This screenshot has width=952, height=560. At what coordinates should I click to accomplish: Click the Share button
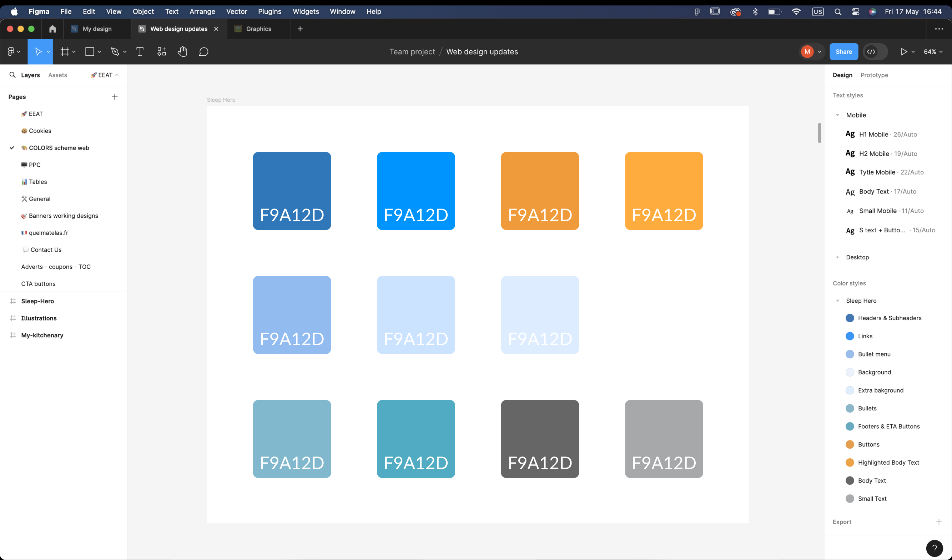843,52
